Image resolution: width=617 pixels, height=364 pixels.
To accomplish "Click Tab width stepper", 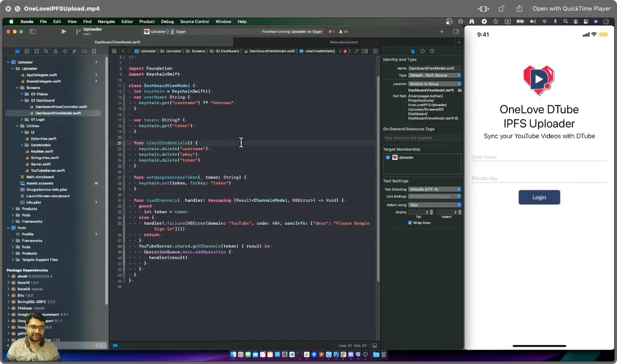I will tap(431, 212).
